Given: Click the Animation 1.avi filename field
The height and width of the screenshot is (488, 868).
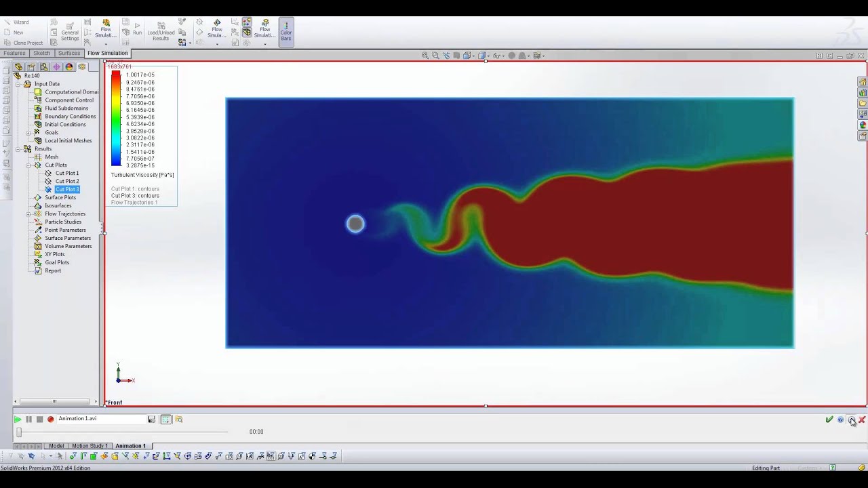Looking at the screenshot, I should click(102, 419).
